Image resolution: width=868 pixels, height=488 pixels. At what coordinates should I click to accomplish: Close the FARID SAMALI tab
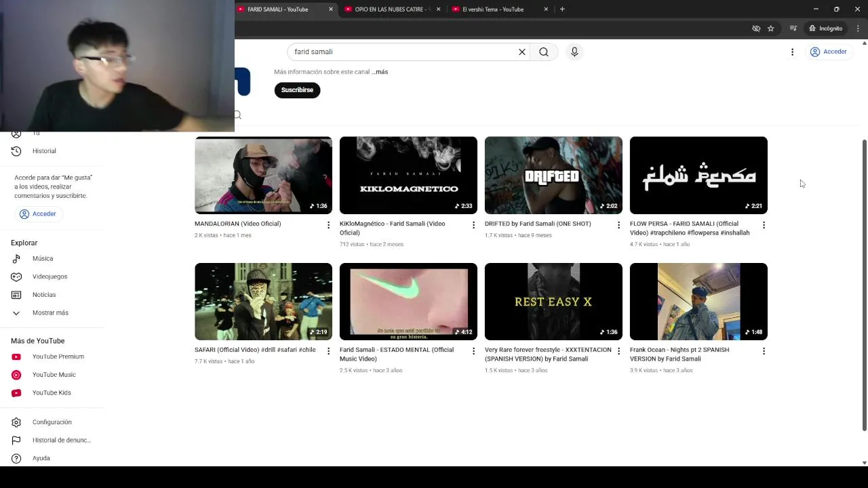click(x=331, y=9)
